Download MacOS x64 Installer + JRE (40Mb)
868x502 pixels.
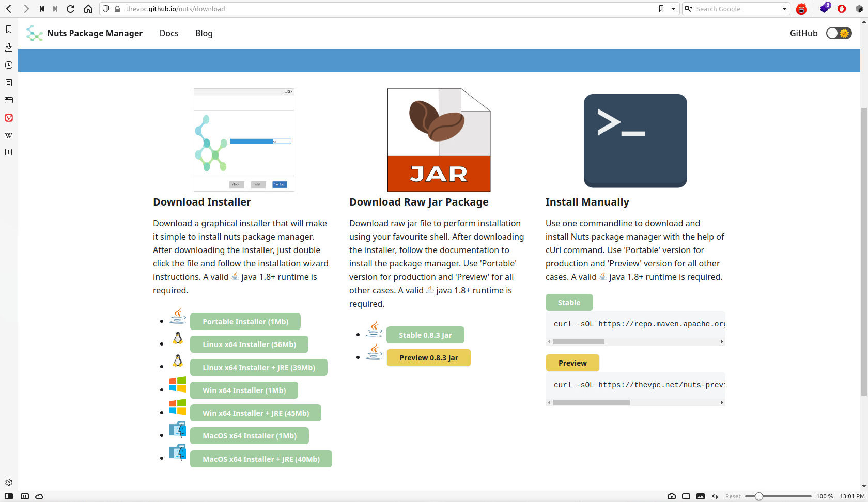point(261,459)
